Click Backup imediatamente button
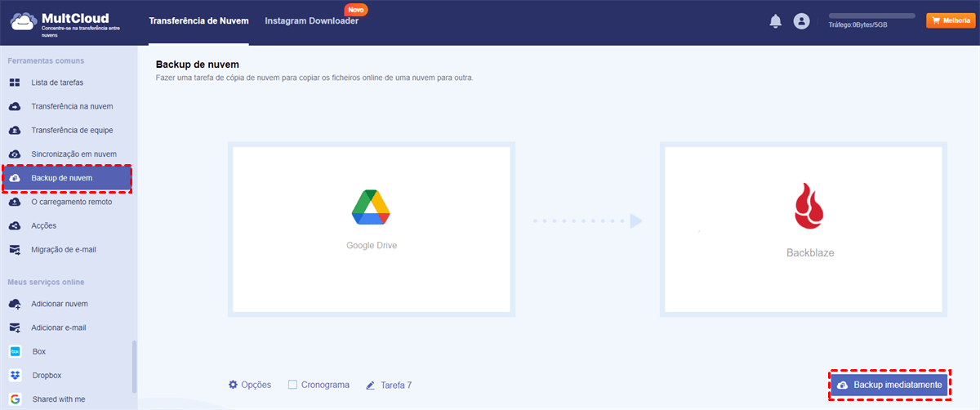 (x=889, y=385)
